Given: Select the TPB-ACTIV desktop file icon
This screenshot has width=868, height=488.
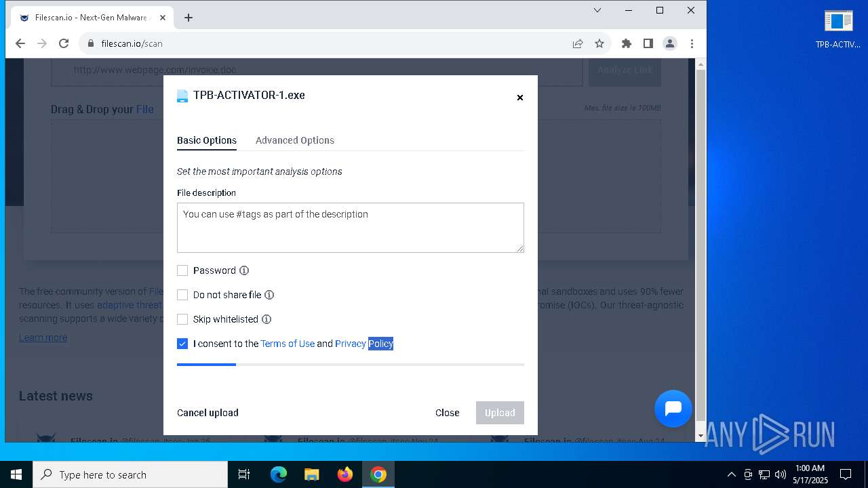Looking at the screenshot, I should point(838,30).
